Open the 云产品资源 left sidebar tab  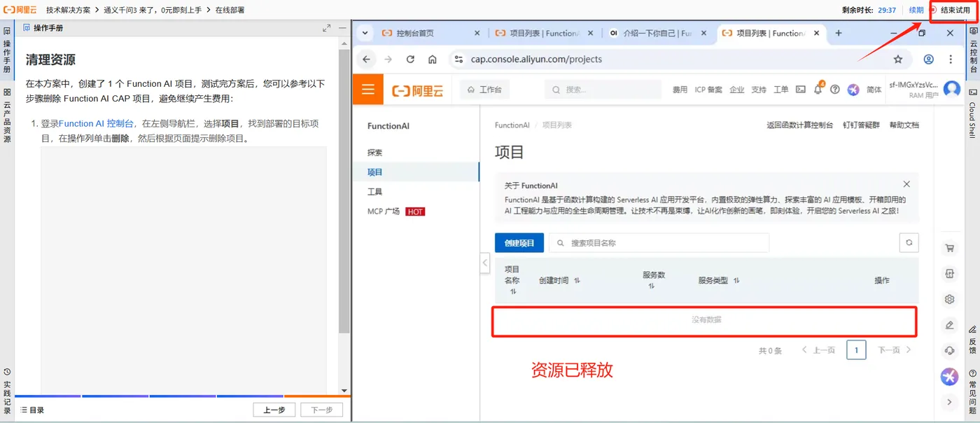7,115
